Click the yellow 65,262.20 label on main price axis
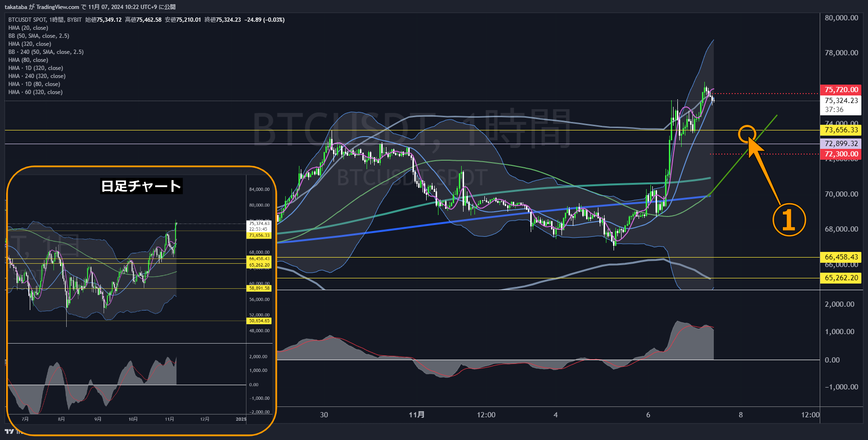868x440 pixels. click(841, 278)
